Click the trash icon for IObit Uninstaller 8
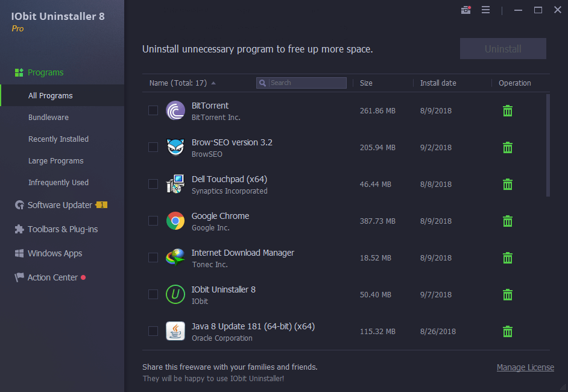 pos(508,294)
